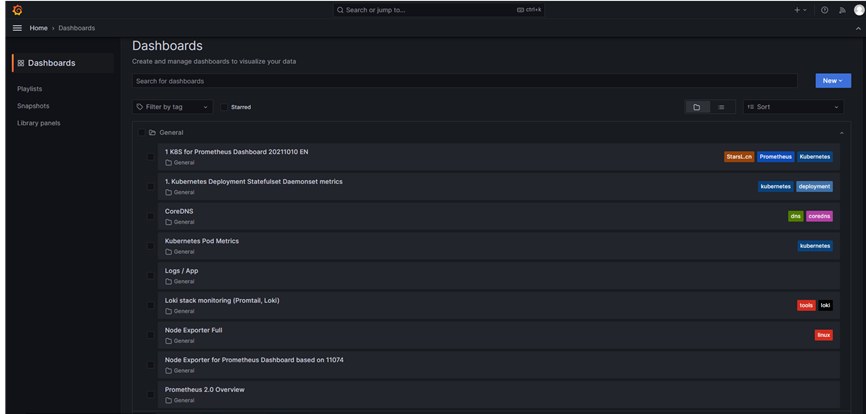
Task: Collapse the top bar with chevron icon
Action: coord(858,28)
